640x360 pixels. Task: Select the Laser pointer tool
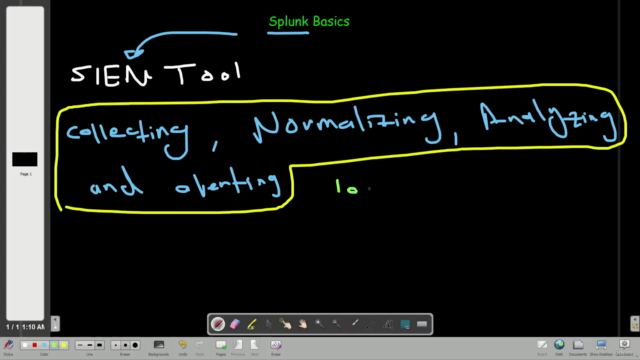click(354, 324)
